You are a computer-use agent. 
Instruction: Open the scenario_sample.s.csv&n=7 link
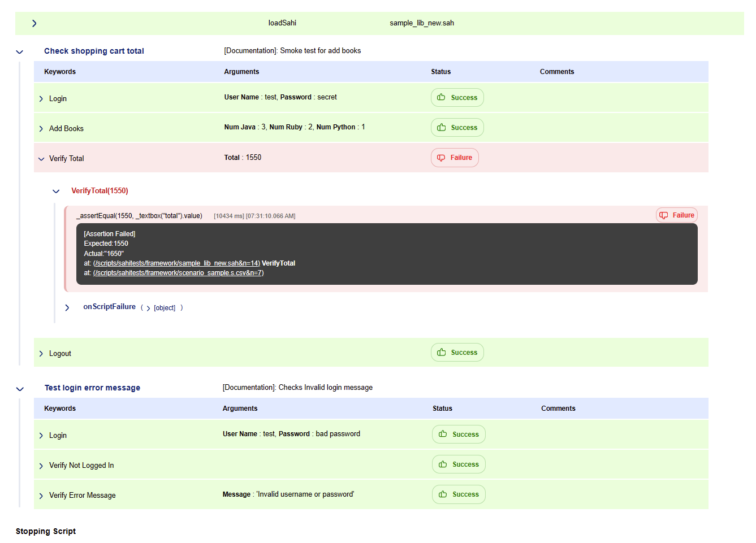(x=178, y=273)
